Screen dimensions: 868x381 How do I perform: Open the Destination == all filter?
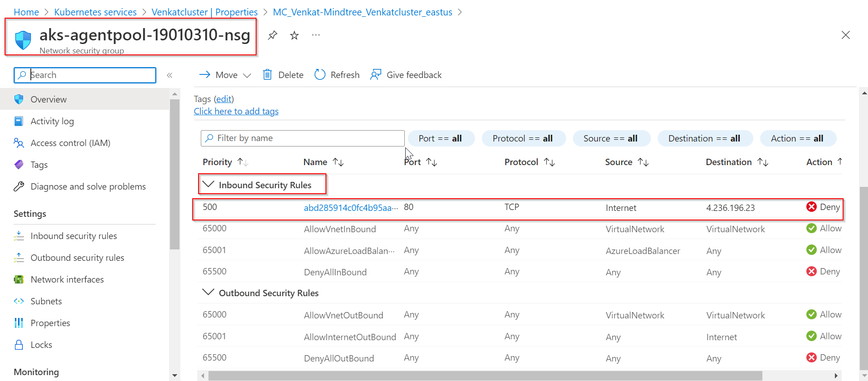point(705,138)
